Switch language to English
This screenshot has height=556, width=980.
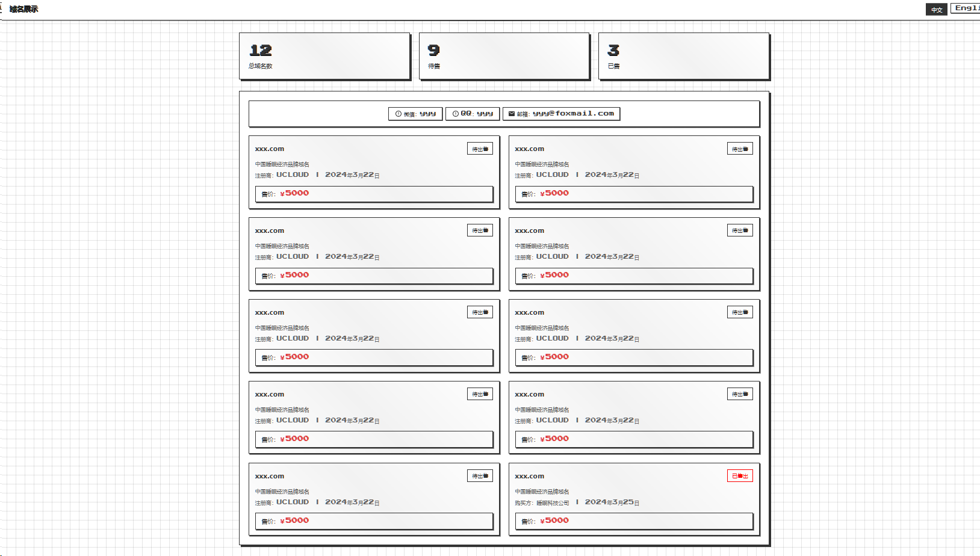pyautogui.click(x=965, y=8)
